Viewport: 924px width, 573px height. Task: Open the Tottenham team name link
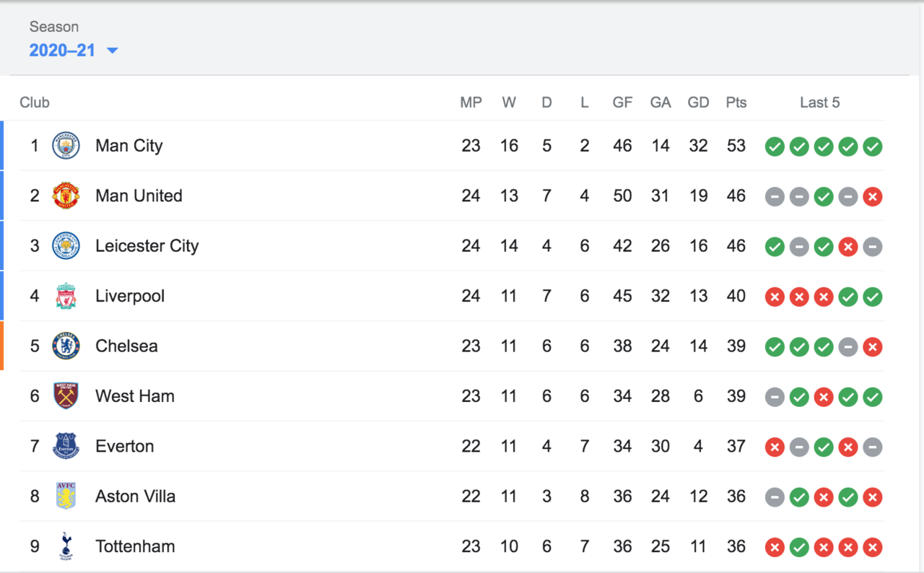[x=135, y=546]
